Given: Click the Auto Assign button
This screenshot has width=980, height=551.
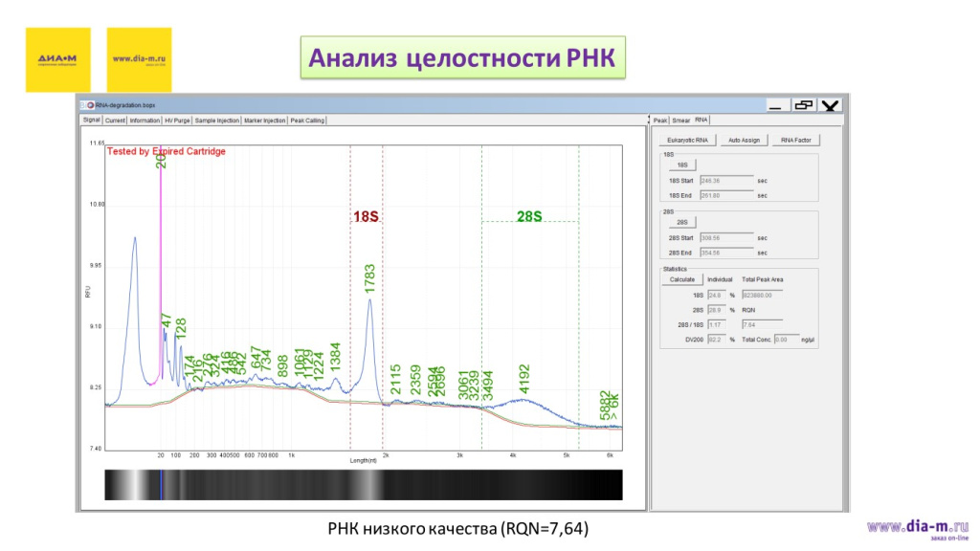Looking at the screenshot, I should click(743, 139).
